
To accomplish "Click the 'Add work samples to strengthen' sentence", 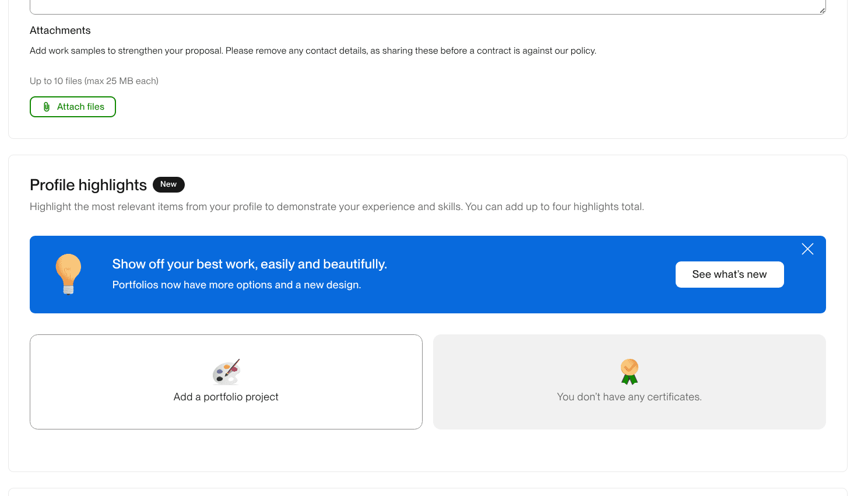I will tap(313, 51).
